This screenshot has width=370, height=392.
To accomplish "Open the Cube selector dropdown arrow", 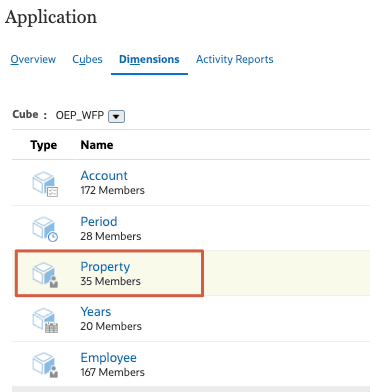I will point(116,117).
